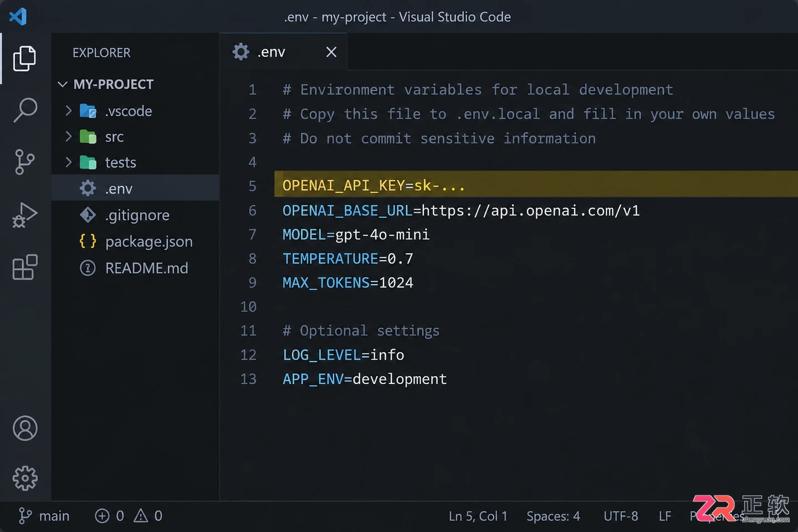Viewport: 798px width, 532px height.
Task: Open the Search view magnifier icon
Action: 25,110
